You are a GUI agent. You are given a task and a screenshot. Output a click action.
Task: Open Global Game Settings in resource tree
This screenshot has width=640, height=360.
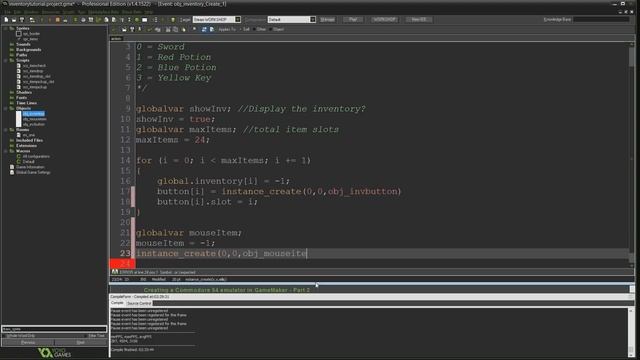33,172
